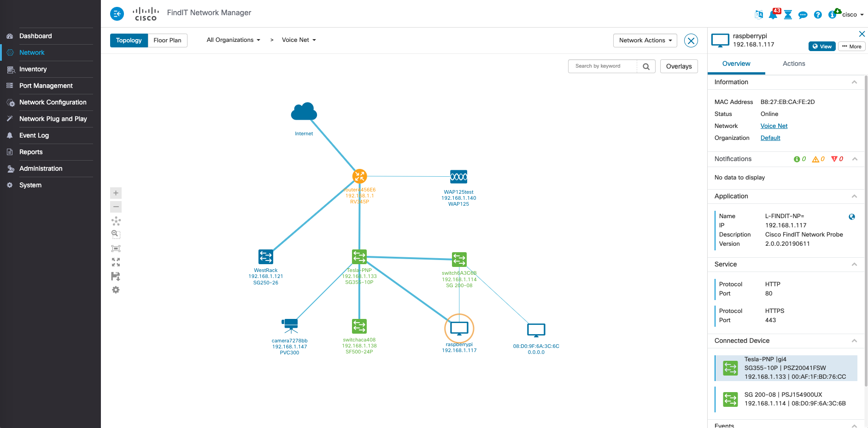Image resolution: width=868 pixels, height=428 pixels.
Task: Click the topology settings gear icon
Action: coord(116,290)
